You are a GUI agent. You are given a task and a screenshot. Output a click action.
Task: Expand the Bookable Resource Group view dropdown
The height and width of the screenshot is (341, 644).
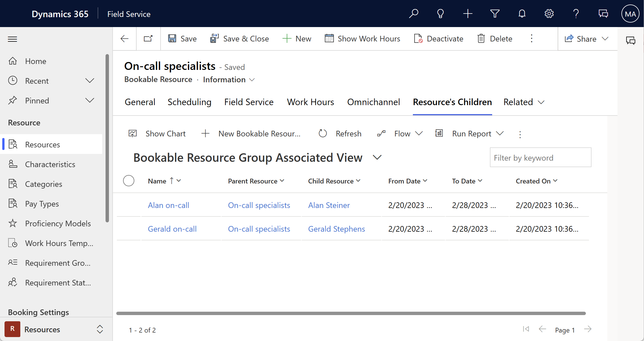click(376, 157)
